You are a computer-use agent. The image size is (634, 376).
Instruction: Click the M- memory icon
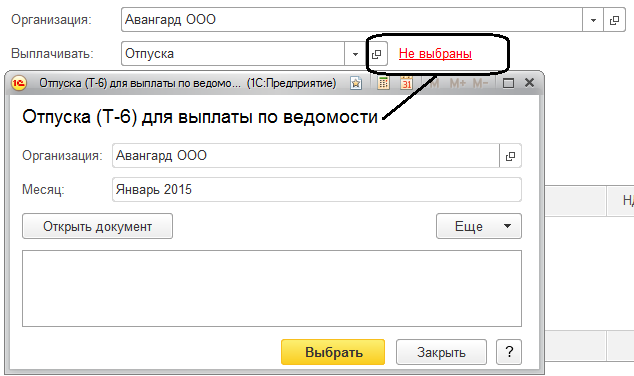pos(480,83)
